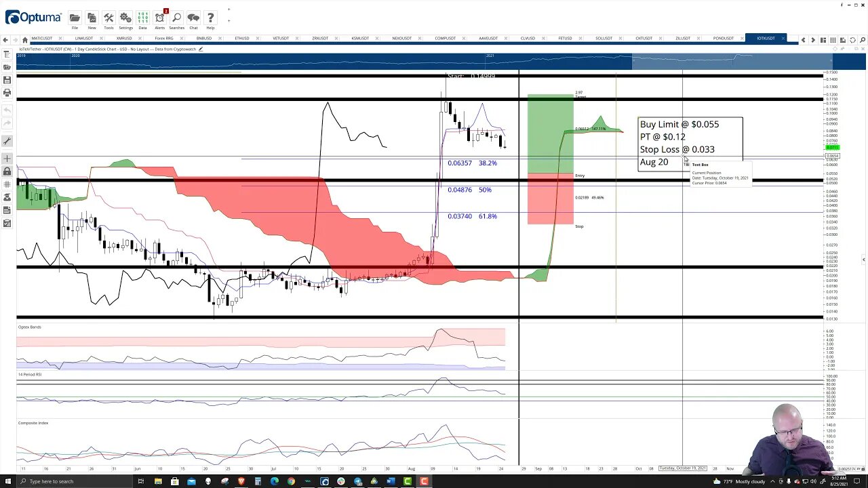Click the 14 Period RSI label
Image resolution: width=868 pixels, height=488 pixels.
30,374
